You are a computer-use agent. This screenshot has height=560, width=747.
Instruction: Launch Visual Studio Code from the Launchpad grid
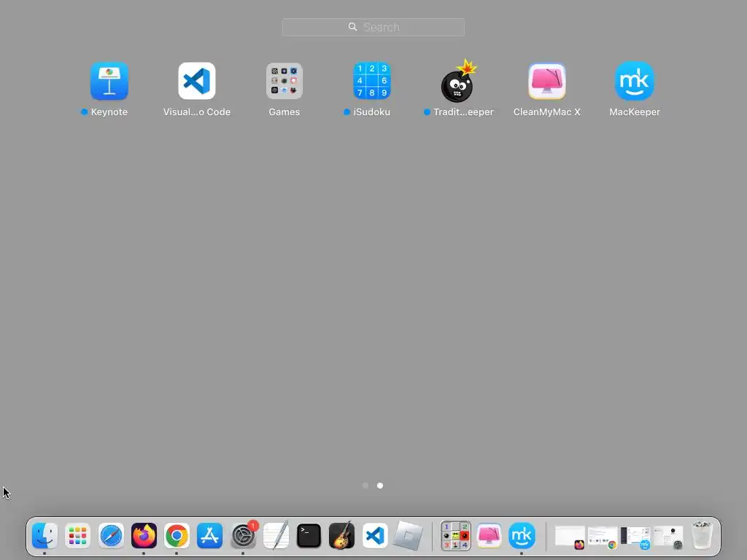tap(197, 82)
